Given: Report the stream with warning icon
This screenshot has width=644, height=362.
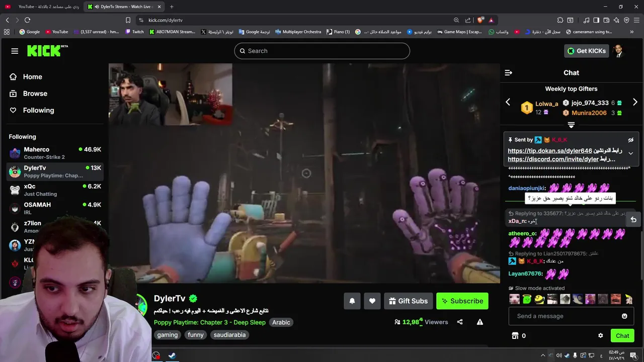Looking at the screenshot, I should tap(480, 322).
